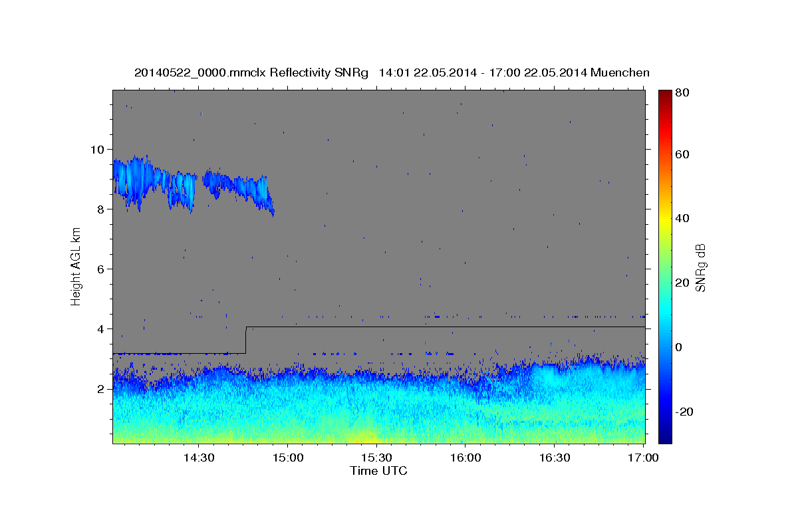
Task: Click the height tick label 8
Action: 100,209
